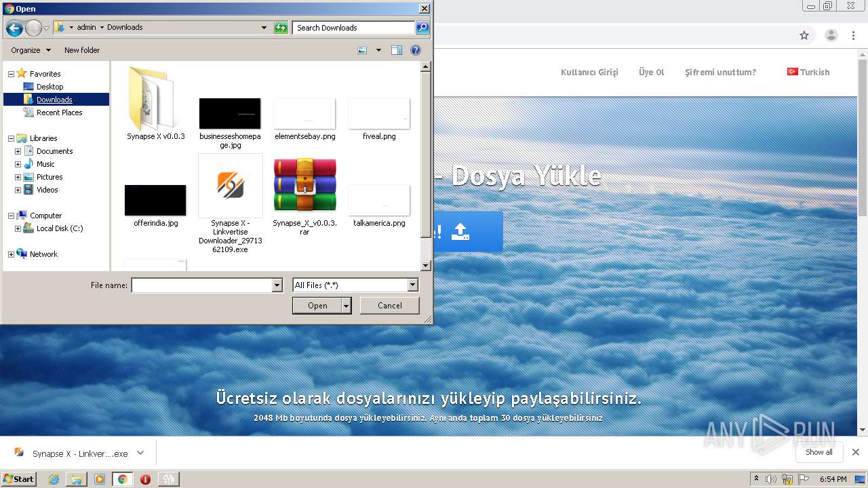Select the Documents library item
Image resolution: width=868 pixels, height=488 pixels.
54,151
